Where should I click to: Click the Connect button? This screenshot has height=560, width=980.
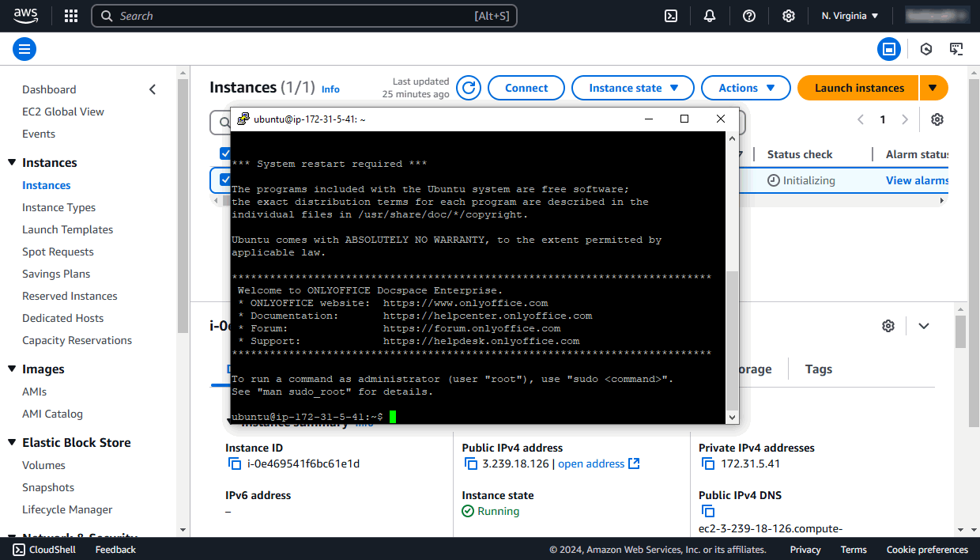tap(526, 88)
